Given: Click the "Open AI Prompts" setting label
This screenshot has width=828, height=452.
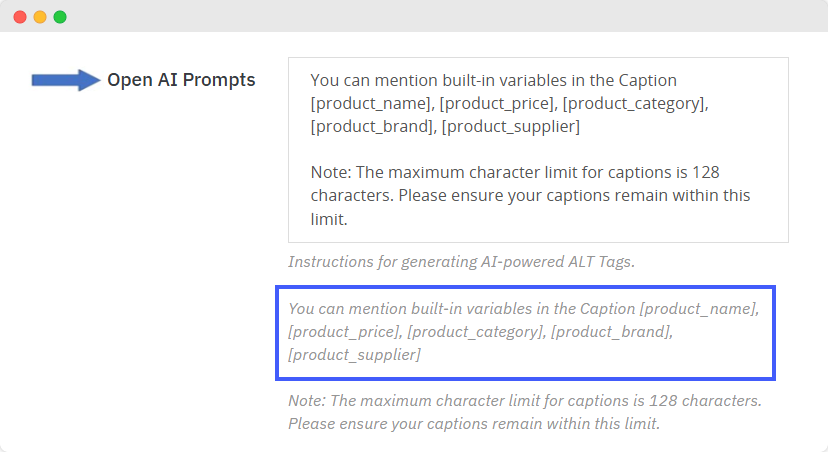Looking at the screenshot, I should point(181,80).
